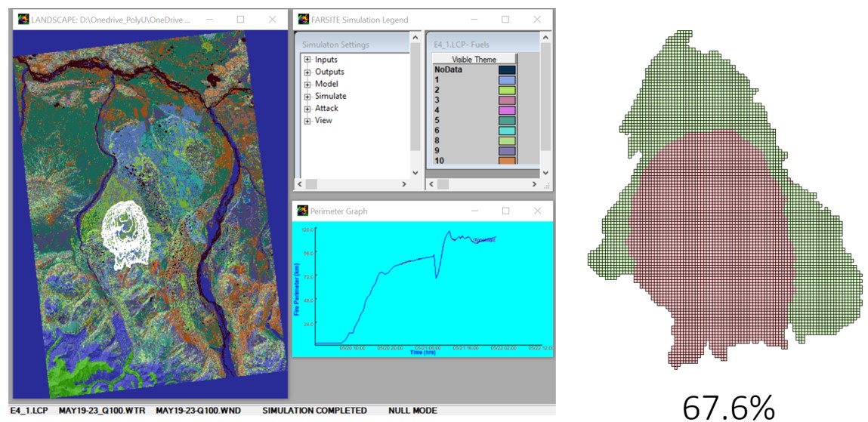Select the Model label in Simulation Settings
Screen dimensions: 868x422
[x=326, y=84]
